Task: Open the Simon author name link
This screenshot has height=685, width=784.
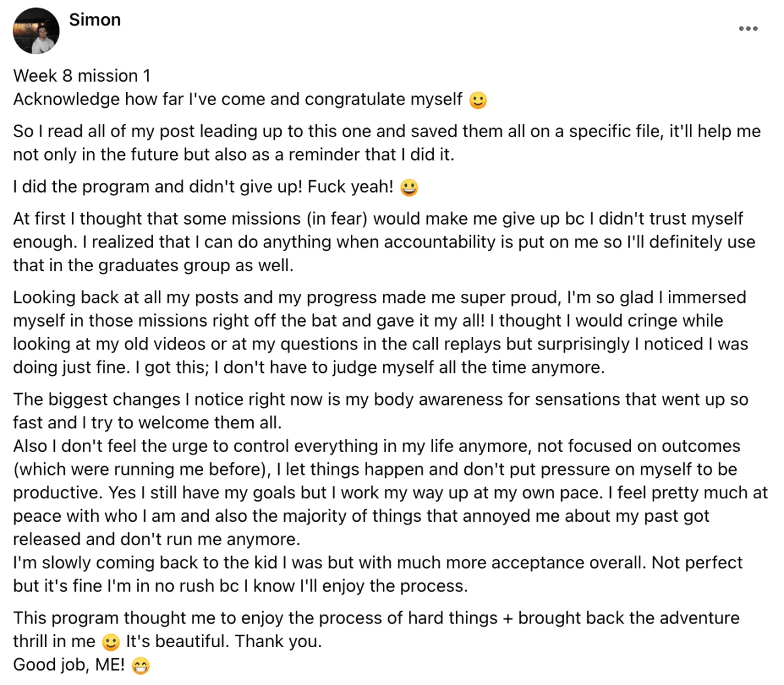Action: (95, 20)
